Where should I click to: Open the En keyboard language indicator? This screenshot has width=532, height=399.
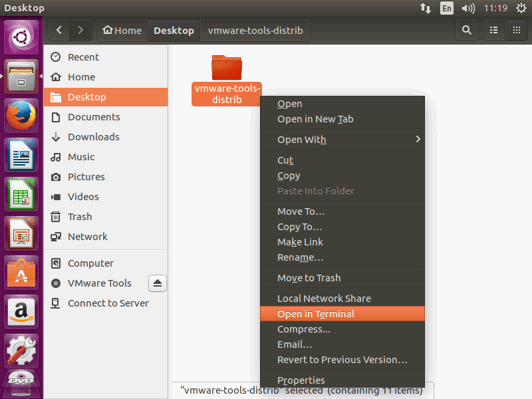tap(446, 8)
